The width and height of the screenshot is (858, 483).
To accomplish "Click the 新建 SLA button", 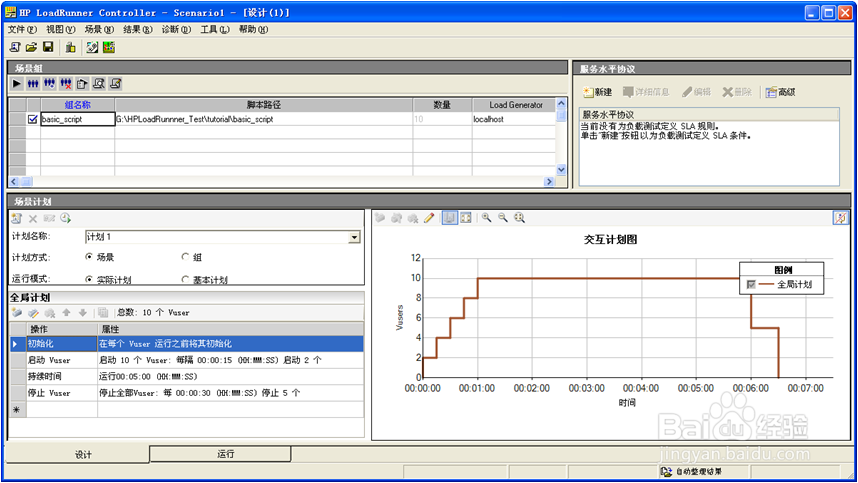I will point(597,92).
